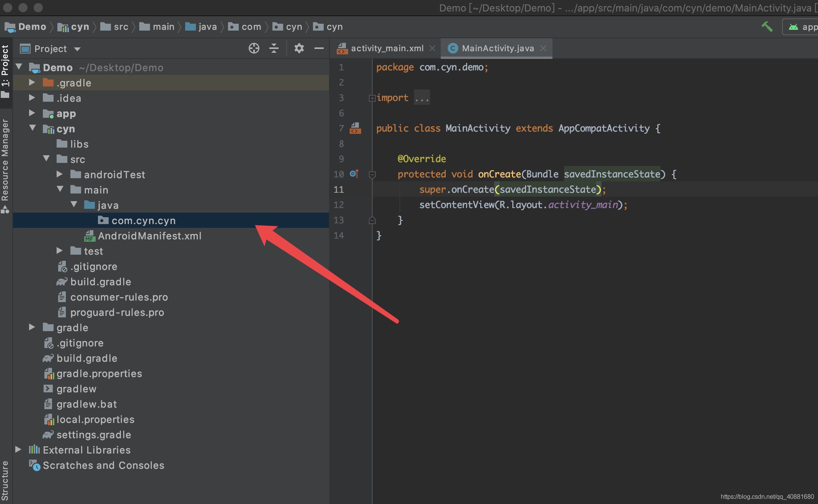This screenshot has width=818, height=504.
Task: Close the MainActivity.java tab
Action: (x=543, y=48)
